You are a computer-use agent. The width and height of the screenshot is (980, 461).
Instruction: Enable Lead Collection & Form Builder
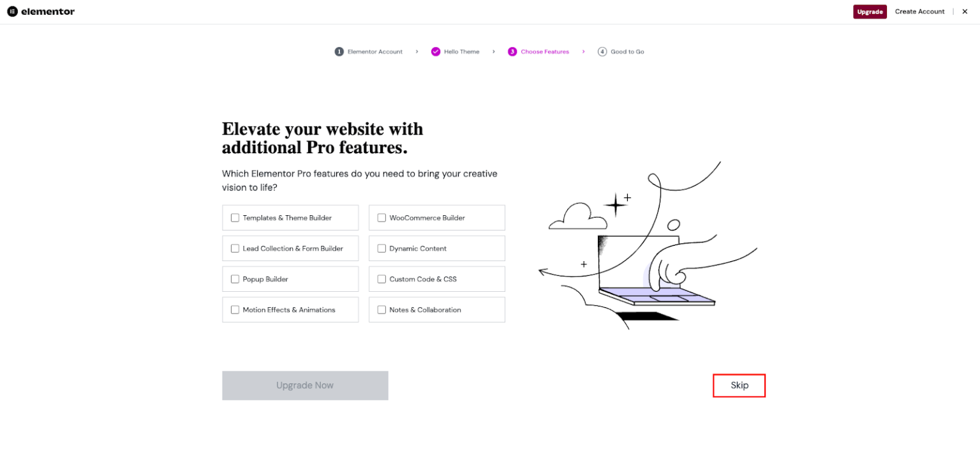(x=235, y=248)
